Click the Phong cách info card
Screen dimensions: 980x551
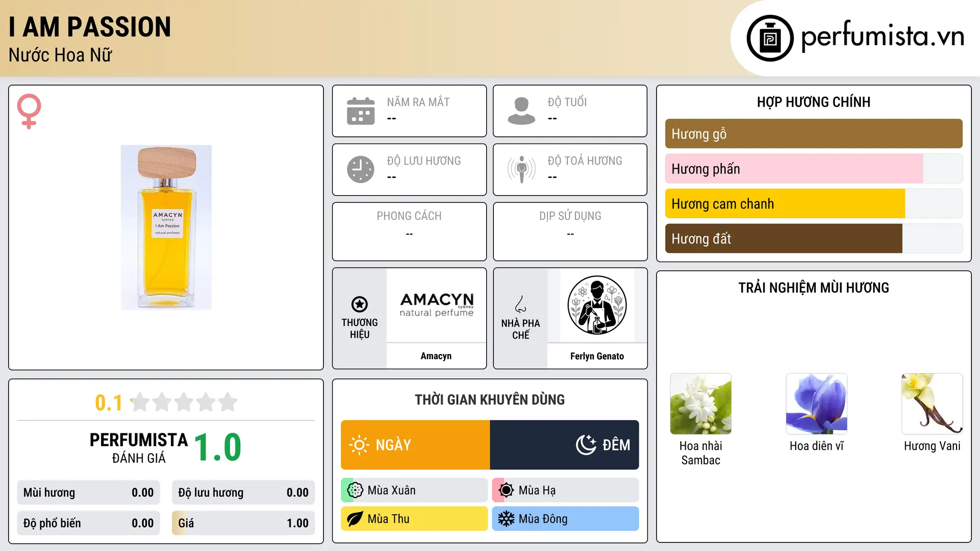coord(409,231)
